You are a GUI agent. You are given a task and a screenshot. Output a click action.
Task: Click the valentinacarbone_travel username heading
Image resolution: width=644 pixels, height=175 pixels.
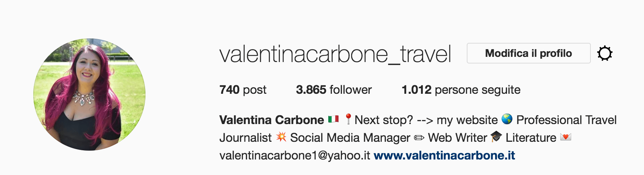click(335, 54)
